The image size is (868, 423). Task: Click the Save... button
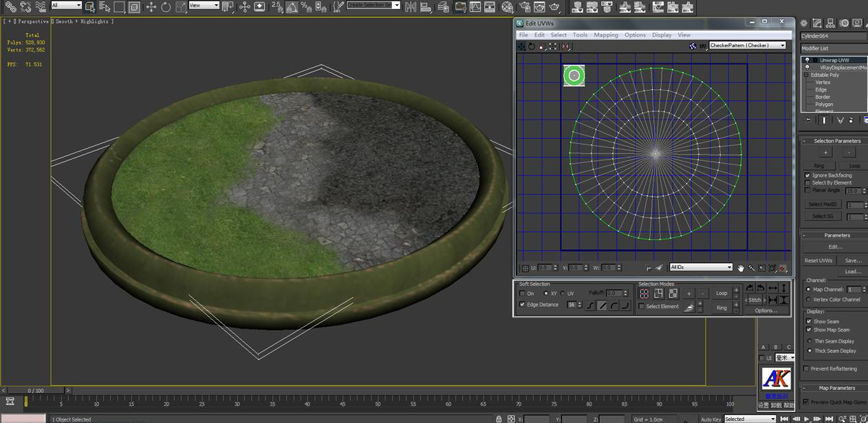click(x=853, y=261)
